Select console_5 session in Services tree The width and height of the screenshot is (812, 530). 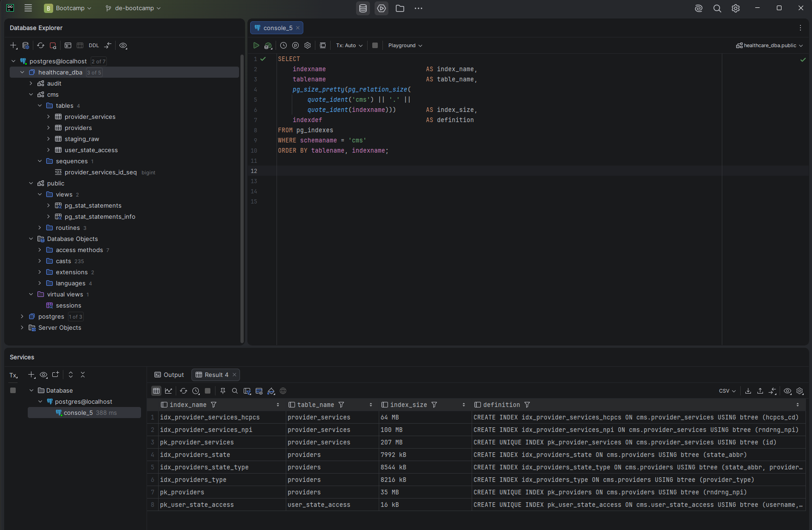tap(84, 413)
